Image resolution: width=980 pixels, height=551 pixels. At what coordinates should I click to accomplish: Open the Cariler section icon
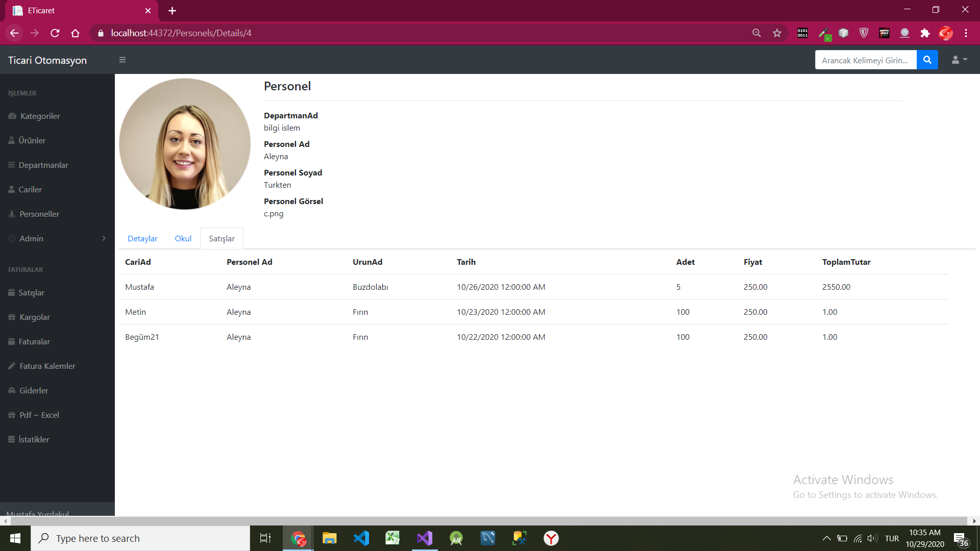11,189
